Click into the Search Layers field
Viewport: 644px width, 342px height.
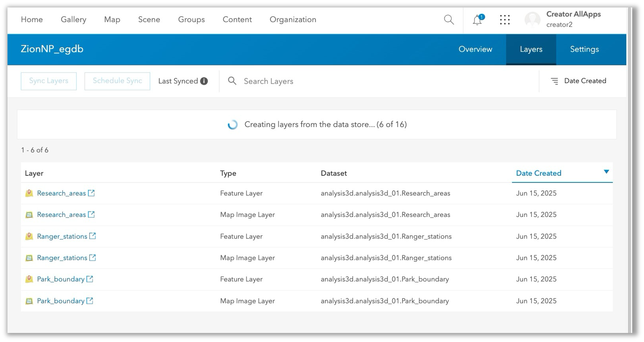pyautogui.click(x=379, y=81)
